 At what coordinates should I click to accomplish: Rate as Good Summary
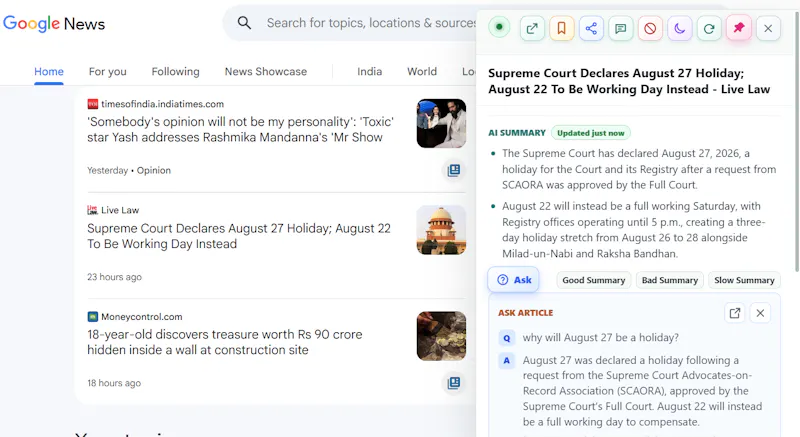tap(594, 280)
